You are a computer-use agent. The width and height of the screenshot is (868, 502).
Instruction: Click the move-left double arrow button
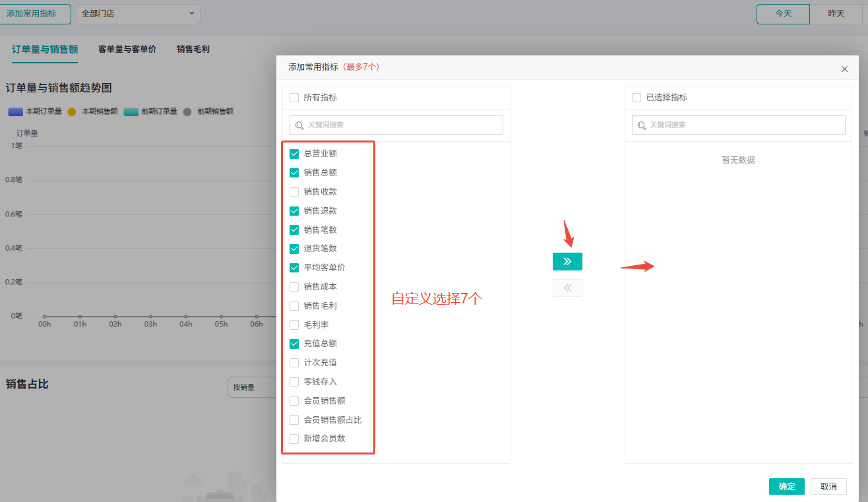click(567, 288)
